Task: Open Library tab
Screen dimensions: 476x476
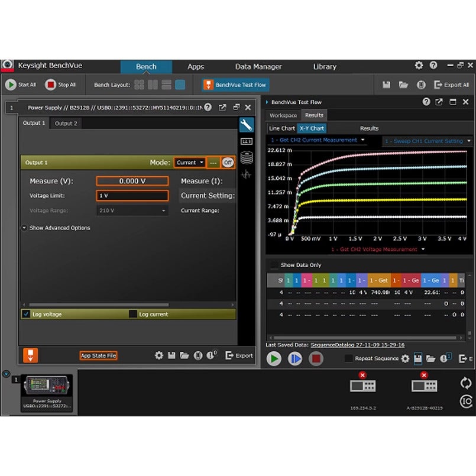Action: pyautogui.click(x=325, y=66)
